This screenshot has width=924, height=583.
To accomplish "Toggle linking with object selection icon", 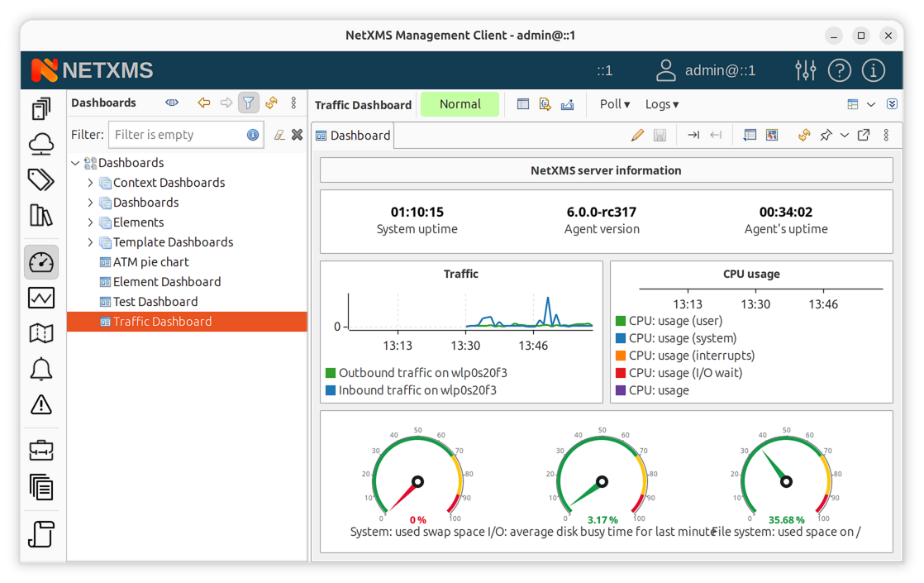I will point(271,103).
